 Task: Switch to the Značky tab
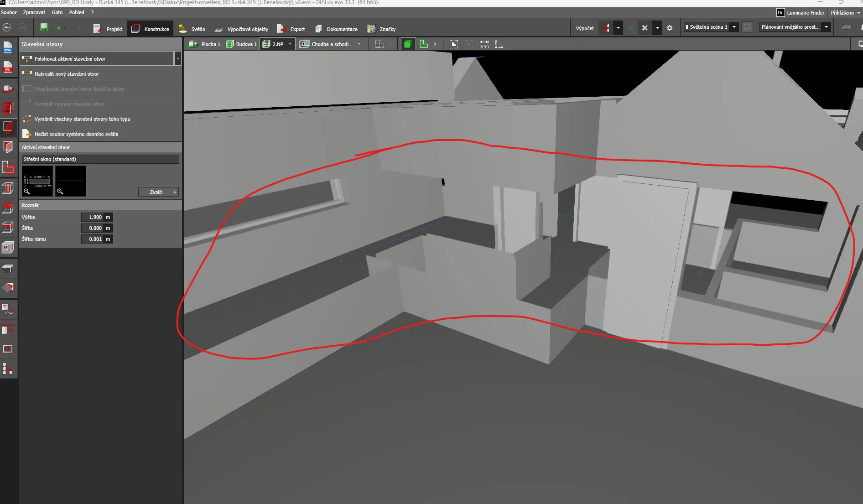381,29
